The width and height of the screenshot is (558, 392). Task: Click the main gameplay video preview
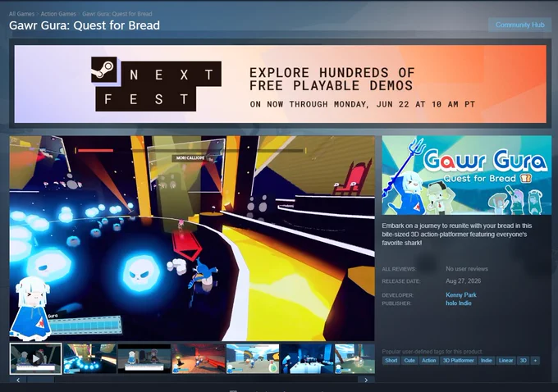(x=192, y=238)
